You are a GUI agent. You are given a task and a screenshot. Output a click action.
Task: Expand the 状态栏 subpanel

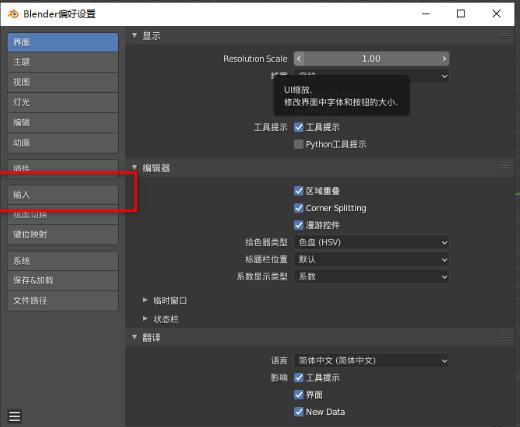(x=145, y=319)
